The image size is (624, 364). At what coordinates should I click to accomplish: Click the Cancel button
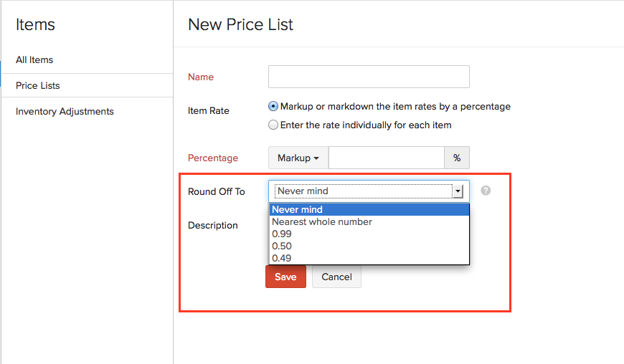coord(336,277)
